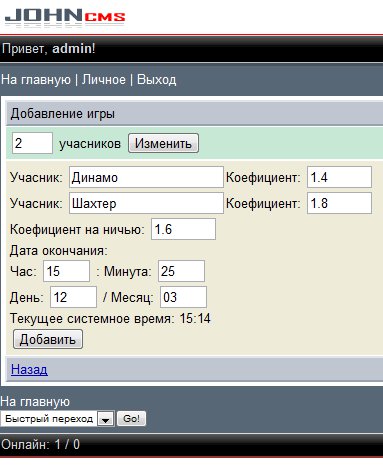
Task: Click the JohnCMS logo
Action: 65,17
